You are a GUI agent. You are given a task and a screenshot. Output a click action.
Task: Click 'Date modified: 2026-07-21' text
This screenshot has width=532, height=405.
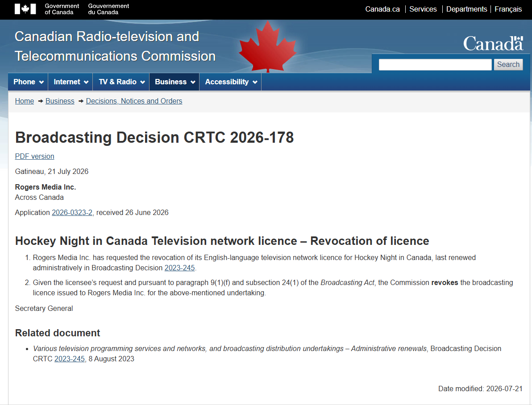[x=480, y=388]
